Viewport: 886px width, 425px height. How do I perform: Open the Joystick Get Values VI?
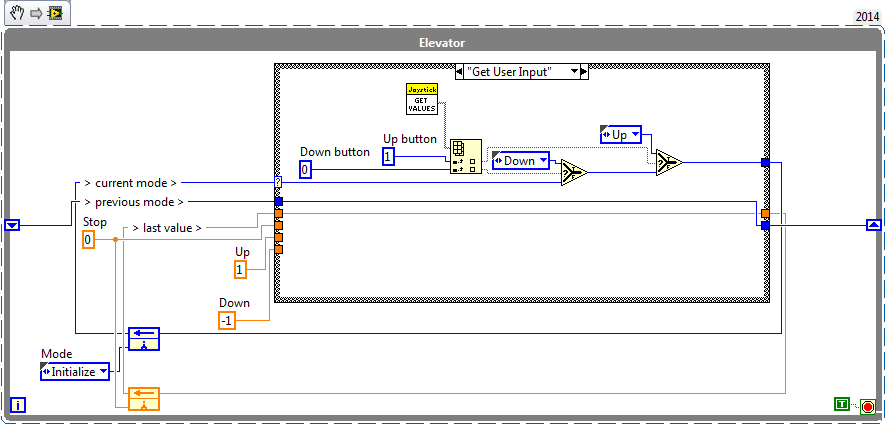click(422, 99)
